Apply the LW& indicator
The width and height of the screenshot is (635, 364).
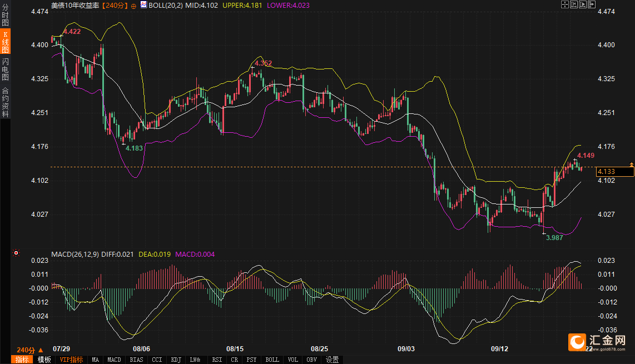195,360
